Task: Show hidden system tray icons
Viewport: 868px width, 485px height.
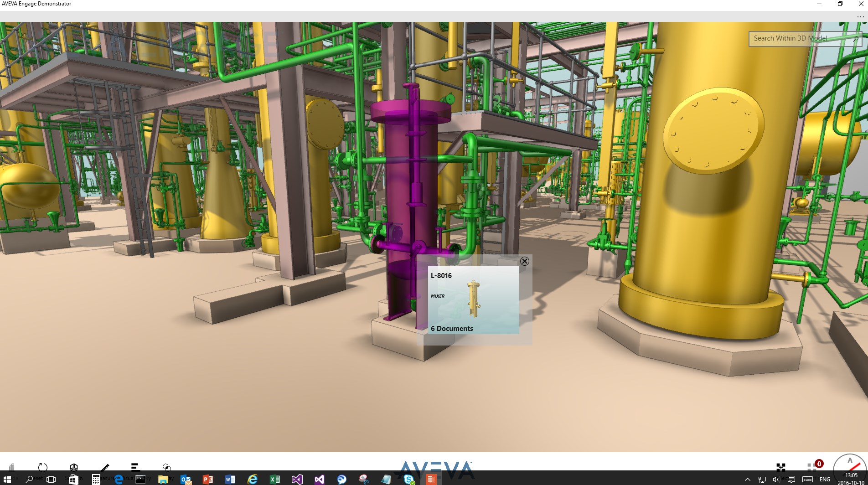Action: (747, 479)
